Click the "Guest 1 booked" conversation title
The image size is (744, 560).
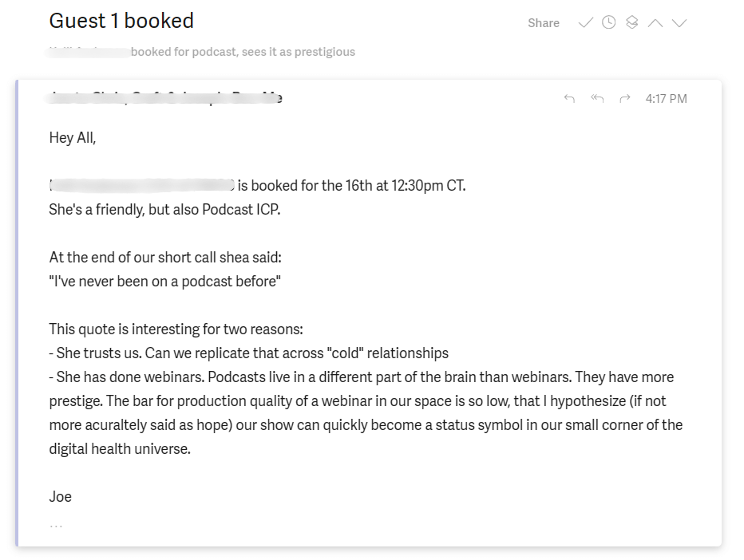(121, 21)
